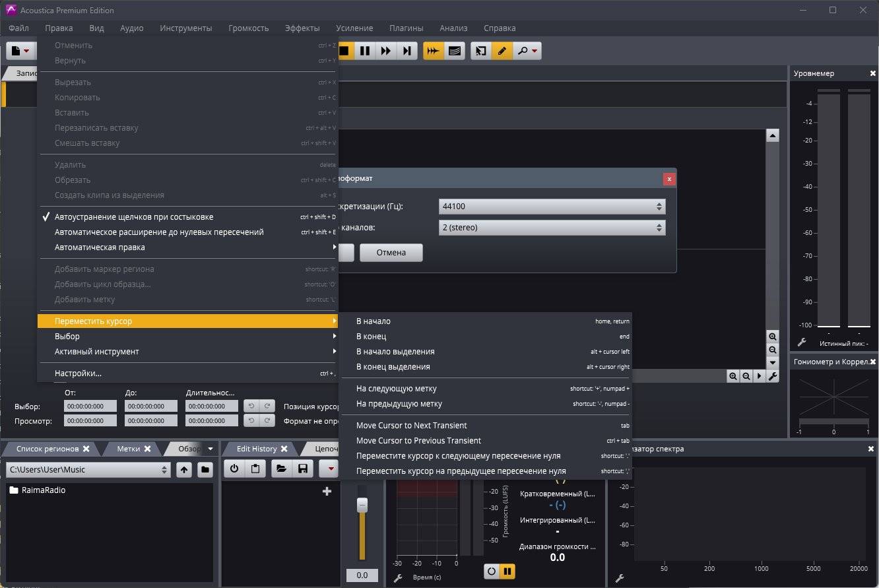Open Edit History red arrow dropdown
879x588 pixels.
click(329, 469)
